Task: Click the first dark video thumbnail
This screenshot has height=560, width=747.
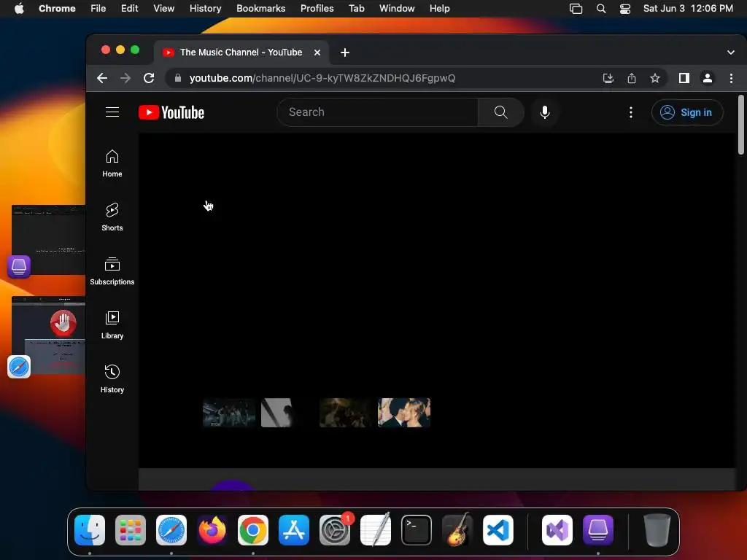Action: point(229,413)
